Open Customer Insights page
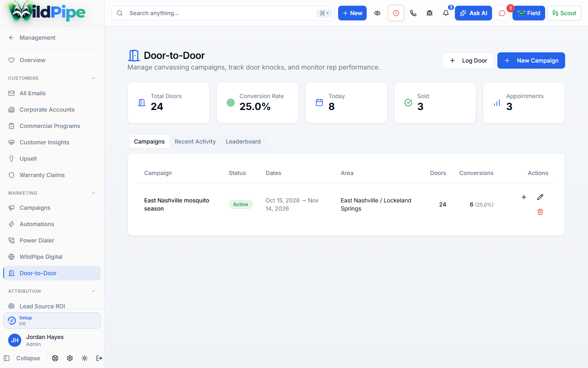 click(x=52, y=142)
